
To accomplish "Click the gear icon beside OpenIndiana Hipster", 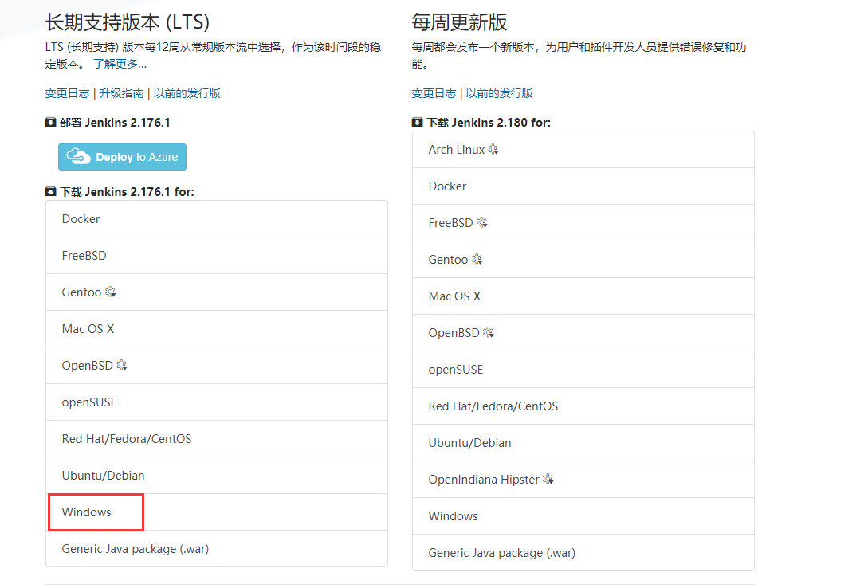I will click(548, 479).
